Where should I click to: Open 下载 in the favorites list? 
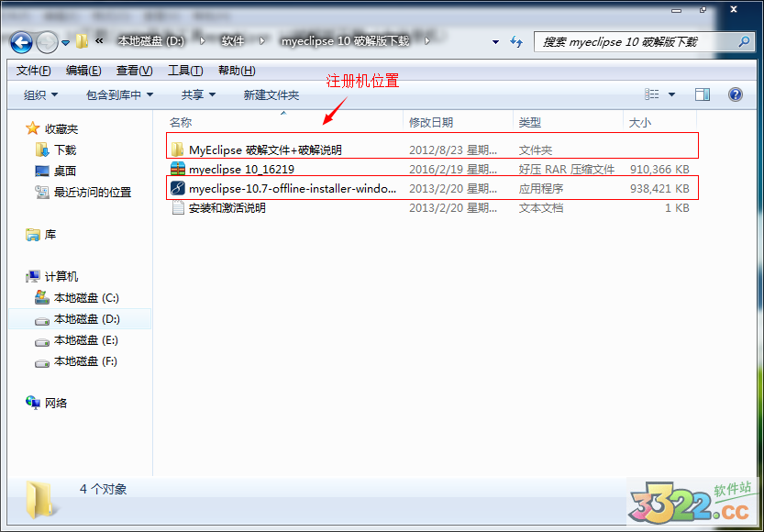pyautogui.click(x=56, y=150)
